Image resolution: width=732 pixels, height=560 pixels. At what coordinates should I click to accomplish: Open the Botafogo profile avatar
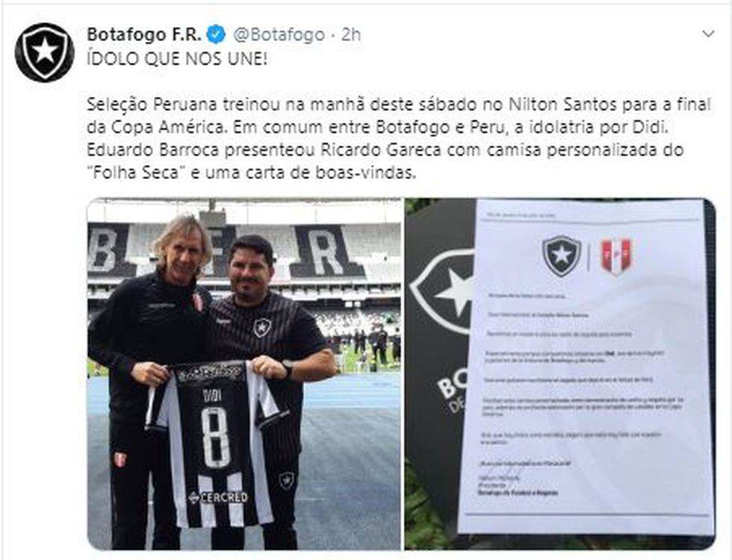pyautogui.click(x=45, y=52)
